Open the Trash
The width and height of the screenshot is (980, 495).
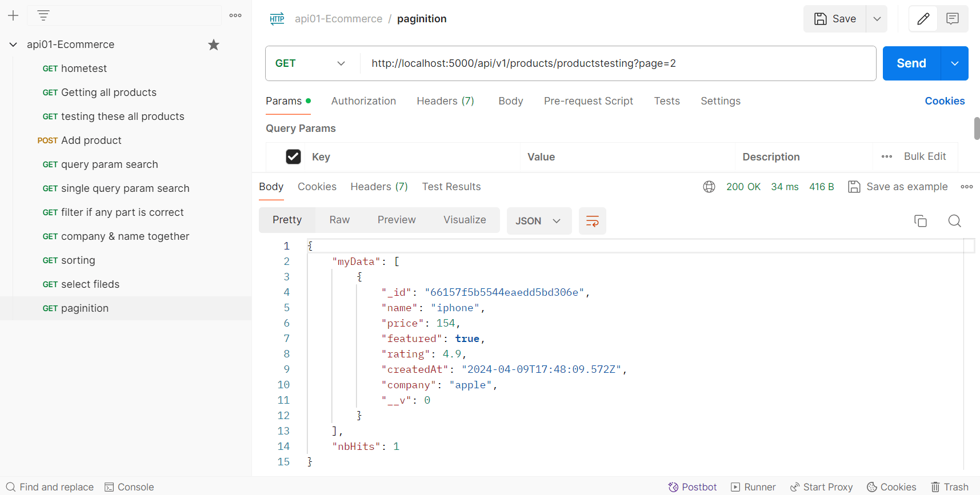[950, 487]
